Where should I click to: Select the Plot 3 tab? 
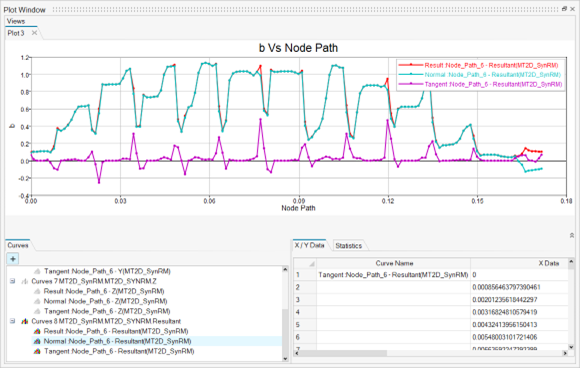pyautogui.click(x=16, y=33)
